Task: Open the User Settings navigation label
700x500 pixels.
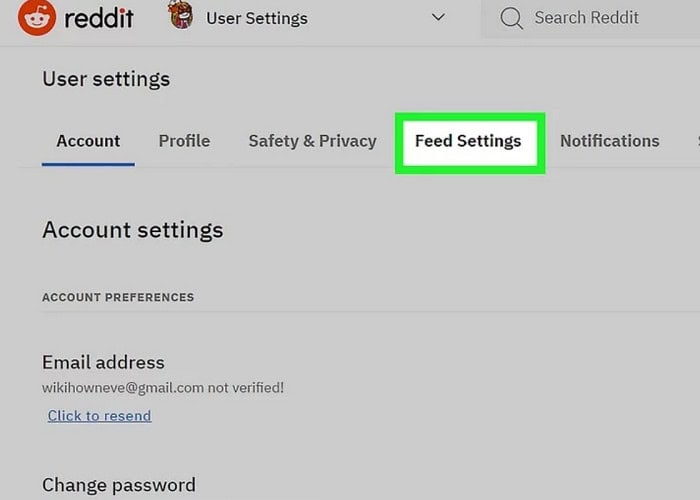Action: coord(257,18)
